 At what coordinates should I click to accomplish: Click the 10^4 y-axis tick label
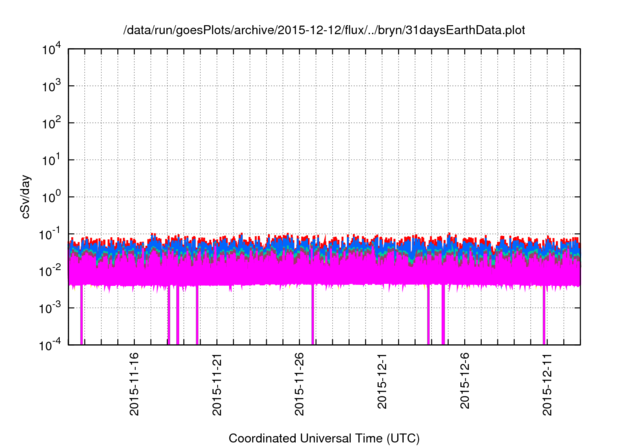click(x=51, y=50)
